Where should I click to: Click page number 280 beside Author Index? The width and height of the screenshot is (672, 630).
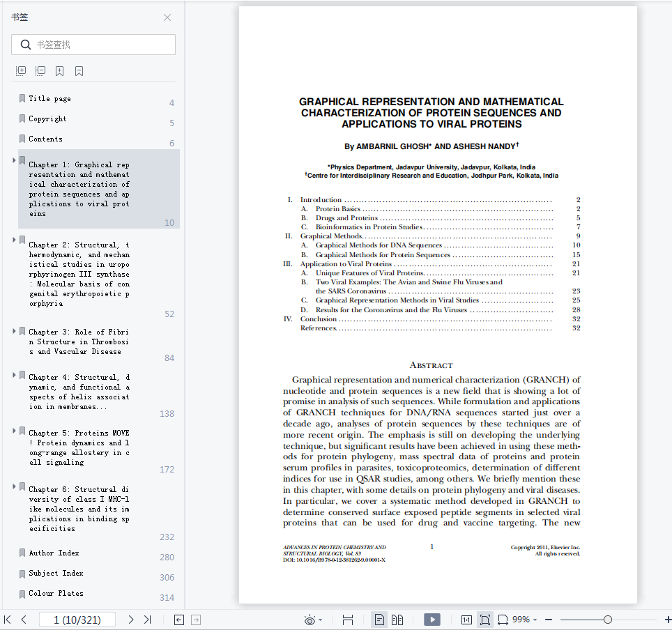click(167, 557)
